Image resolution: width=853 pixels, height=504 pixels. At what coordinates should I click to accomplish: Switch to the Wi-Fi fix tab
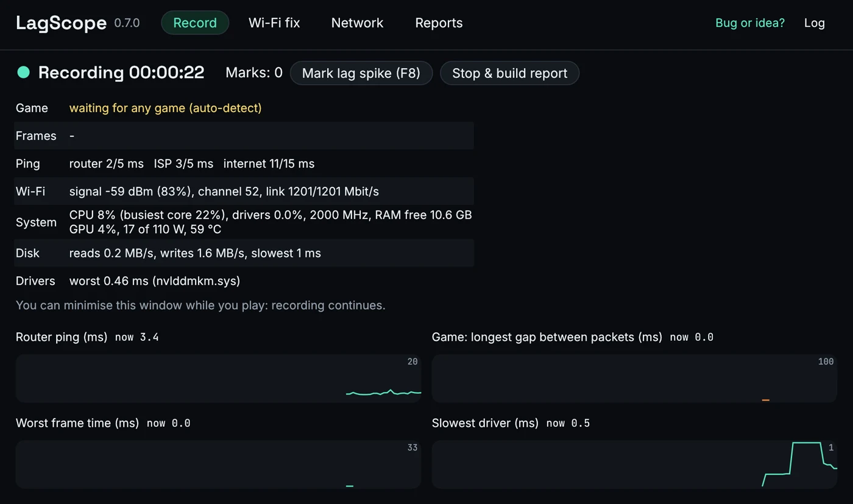[x=274, y=23]
